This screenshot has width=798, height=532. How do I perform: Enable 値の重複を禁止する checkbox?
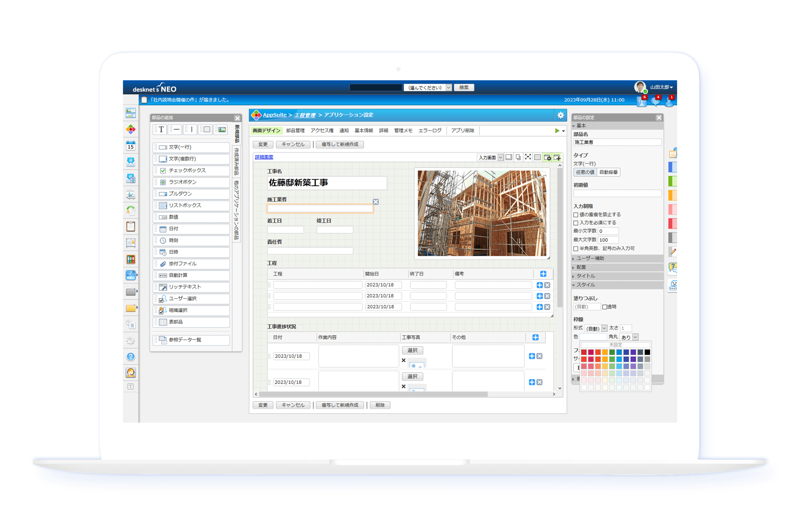point(576,215)
